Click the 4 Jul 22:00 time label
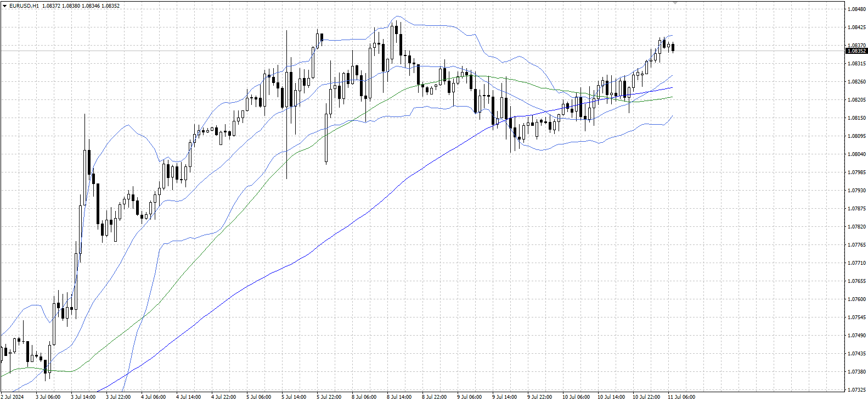868x401 pixels. coord(224,397)
